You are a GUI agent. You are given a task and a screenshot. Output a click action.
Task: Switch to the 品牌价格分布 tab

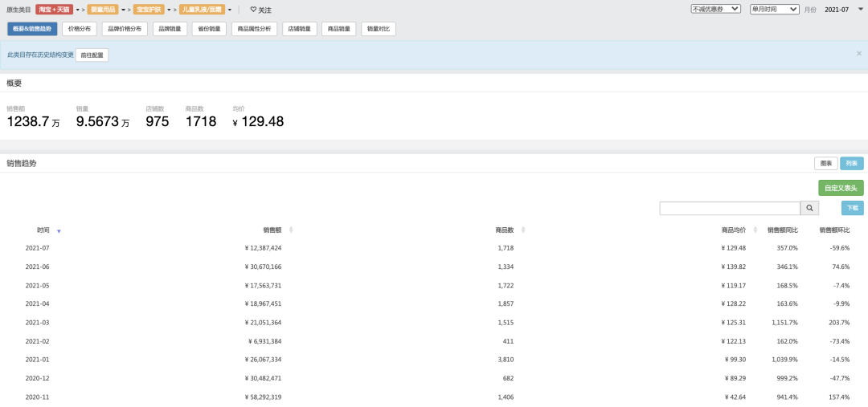(x=125, y=30)
